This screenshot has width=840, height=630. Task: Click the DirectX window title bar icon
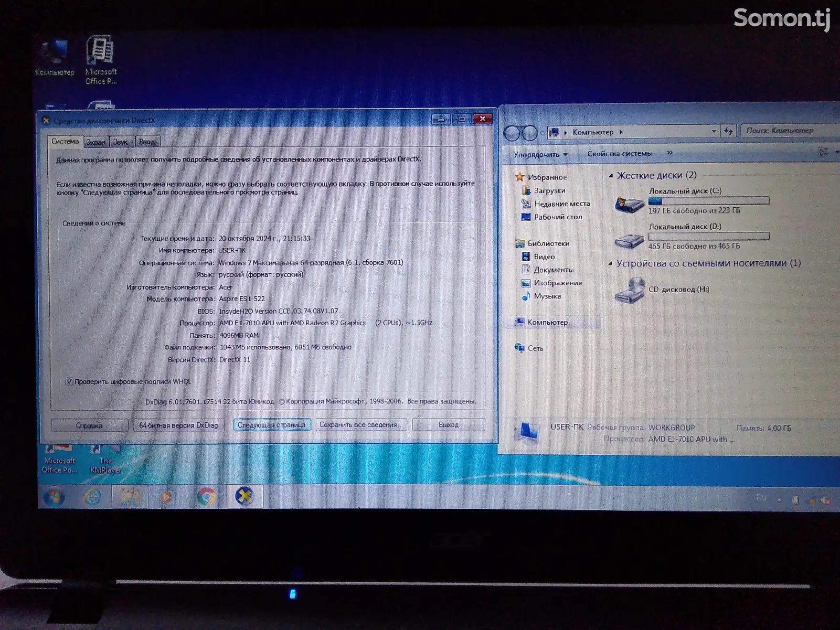point(46,121)
